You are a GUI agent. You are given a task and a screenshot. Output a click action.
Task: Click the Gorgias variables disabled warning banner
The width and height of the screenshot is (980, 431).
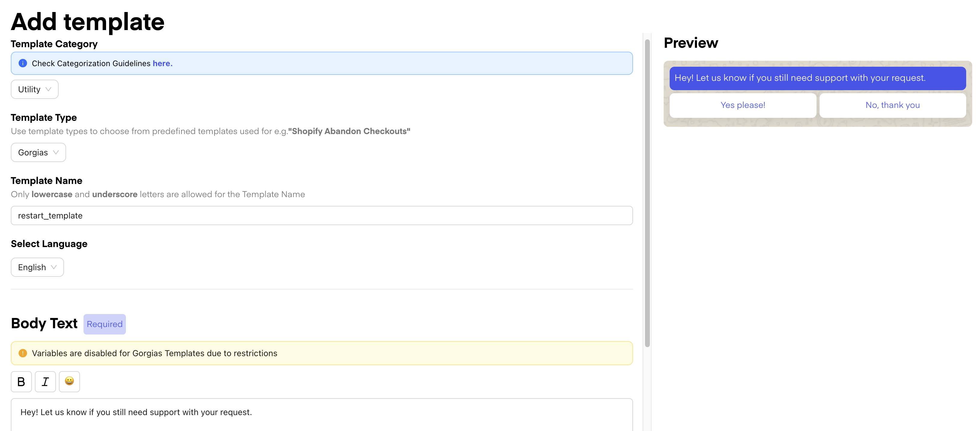pos(321,353)
